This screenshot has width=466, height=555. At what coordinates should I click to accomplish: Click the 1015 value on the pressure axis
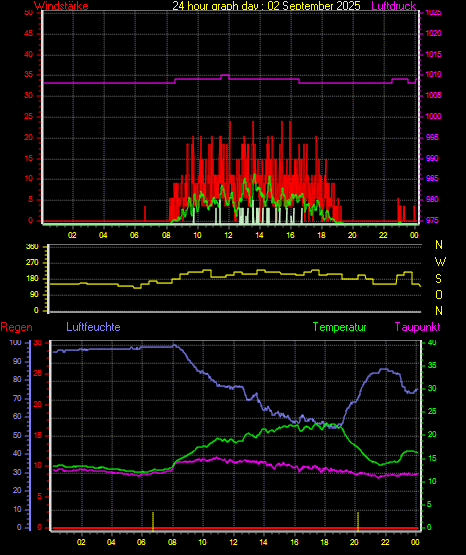click(x=433, y=55)
